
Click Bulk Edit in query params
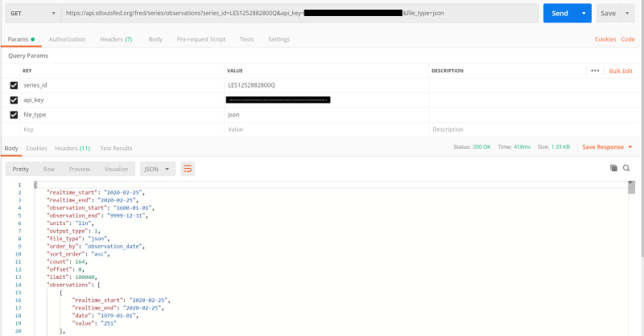620,71
